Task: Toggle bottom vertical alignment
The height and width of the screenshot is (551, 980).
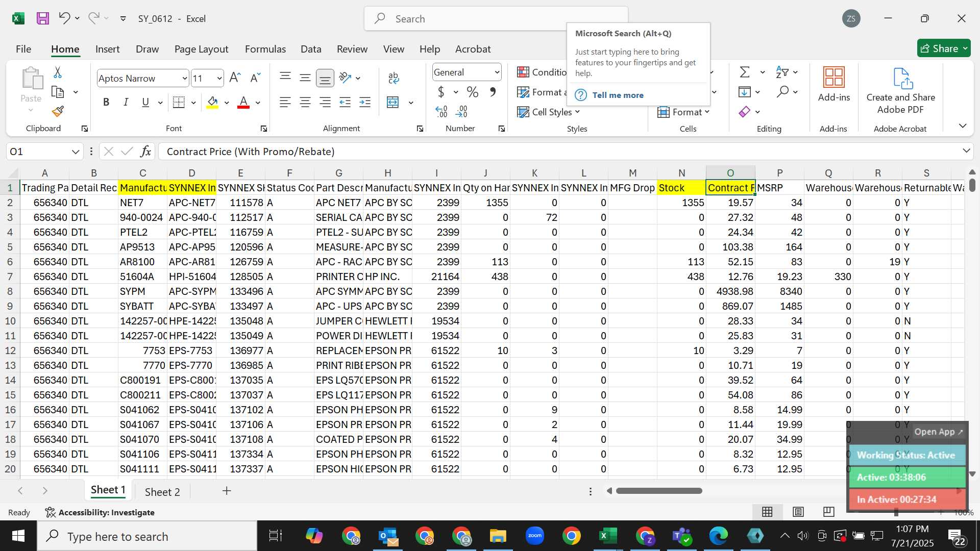Action: [325, 78]
